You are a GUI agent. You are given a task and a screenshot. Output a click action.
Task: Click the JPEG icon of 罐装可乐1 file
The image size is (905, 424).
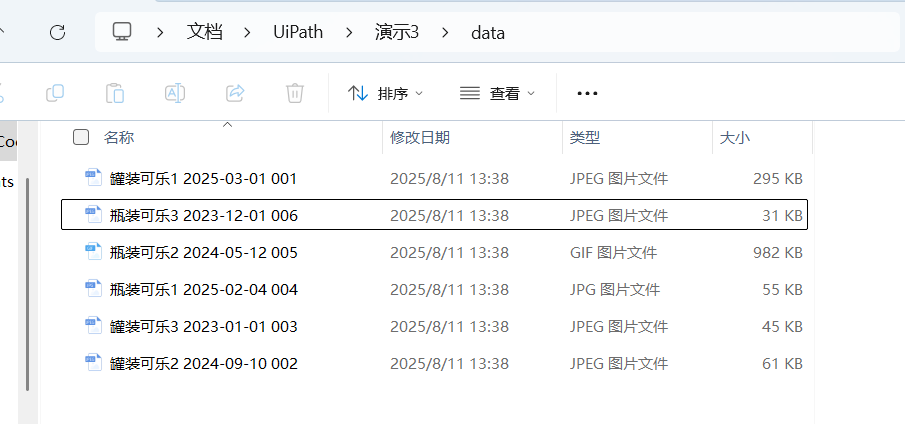coord(94,178)
